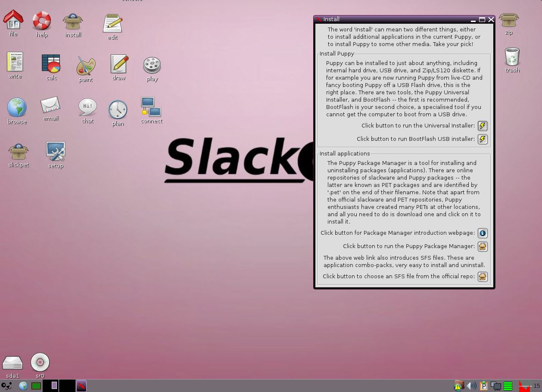
Task: Click the globe browser launcher in taskbar
Action: tap(23, 386)
